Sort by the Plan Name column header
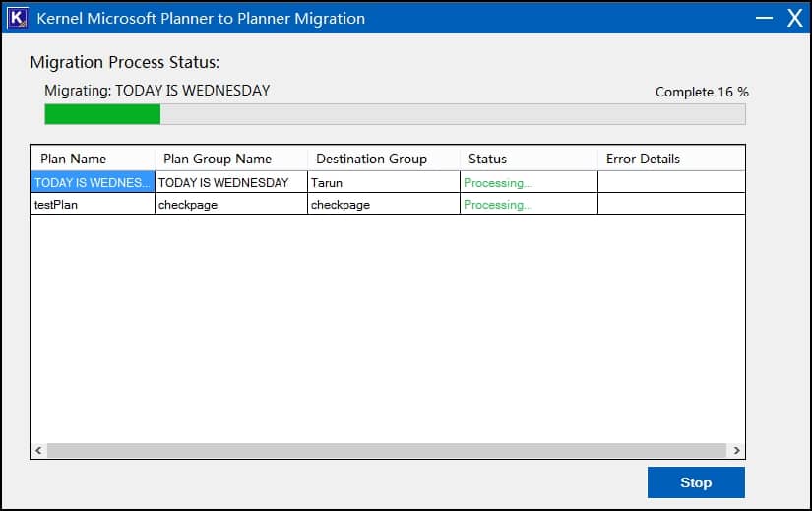 point(93,159)
